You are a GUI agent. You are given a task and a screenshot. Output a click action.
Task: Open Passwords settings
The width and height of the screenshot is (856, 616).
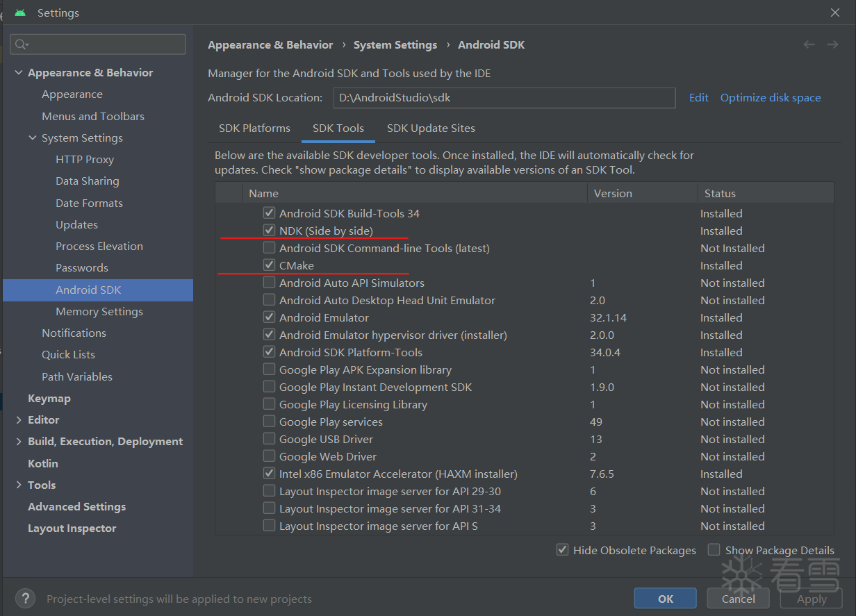pyautogui.click(x=82, y=268)
